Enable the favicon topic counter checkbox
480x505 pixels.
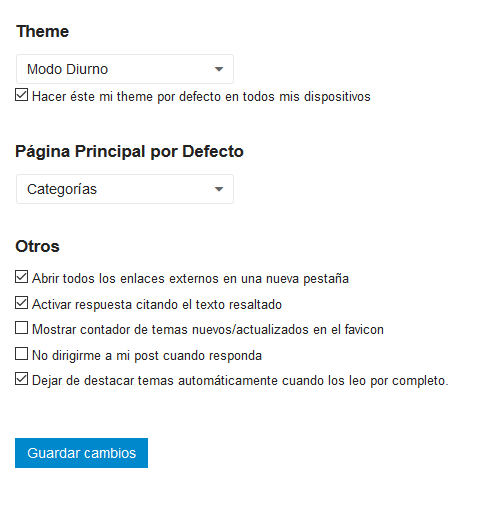(x=21, y=328)
